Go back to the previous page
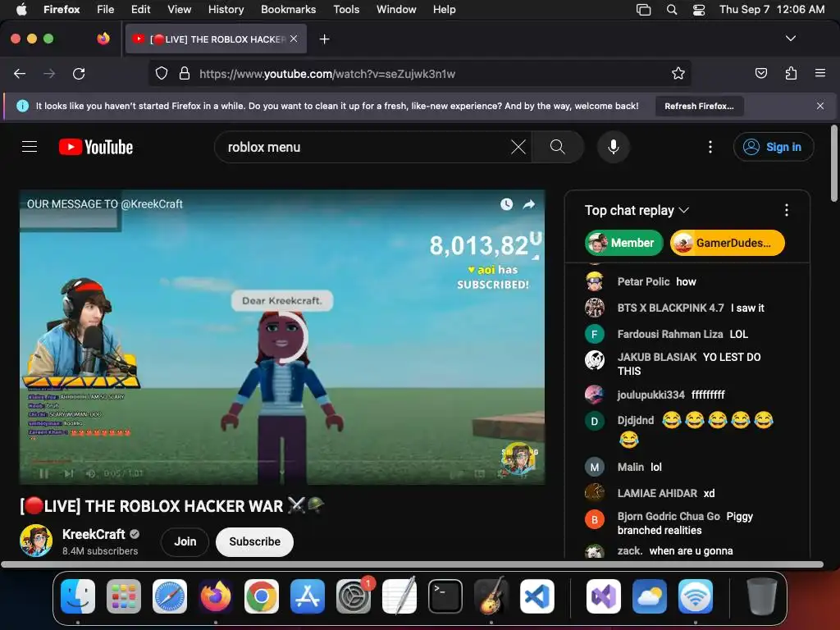 [20, 74]
